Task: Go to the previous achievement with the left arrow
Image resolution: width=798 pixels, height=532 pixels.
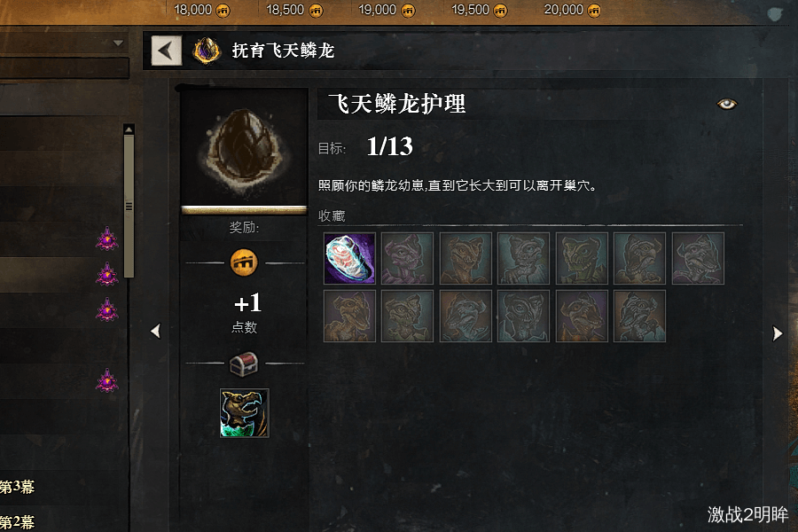Action: 155,332
